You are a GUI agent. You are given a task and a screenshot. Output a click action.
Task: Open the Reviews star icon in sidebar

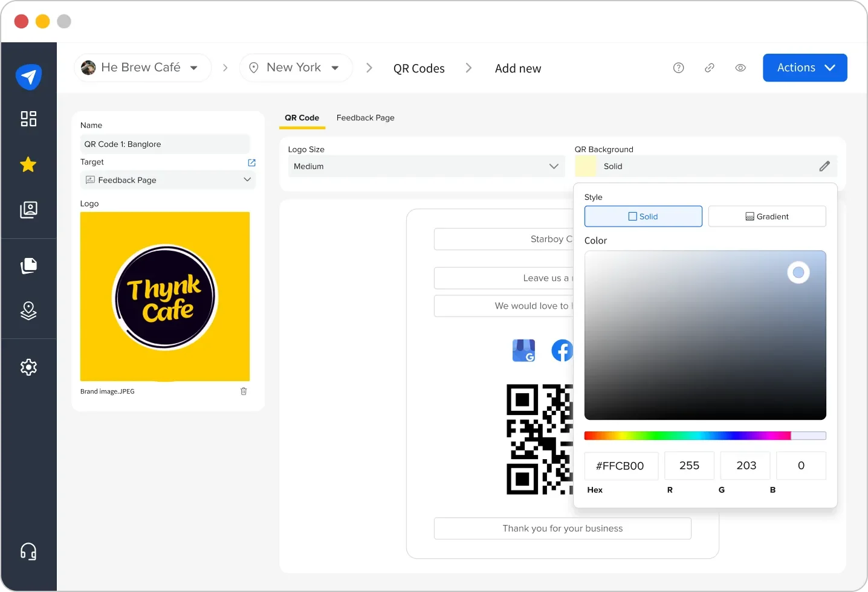click(x=28, y=164)
